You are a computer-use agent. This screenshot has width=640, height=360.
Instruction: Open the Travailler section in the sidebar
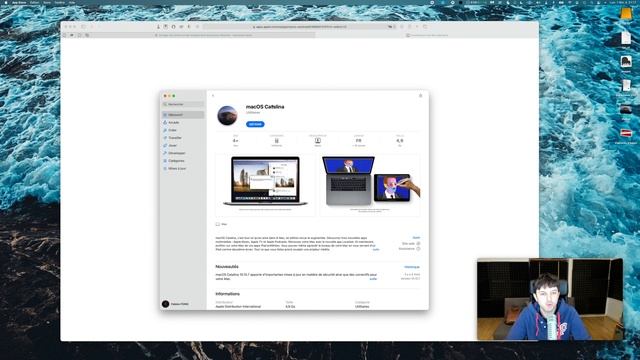(183, 138)
